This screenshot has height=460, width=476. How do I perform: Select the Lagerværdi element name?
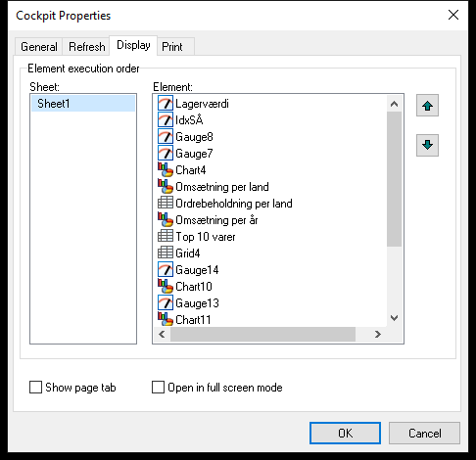[x=202, y=104]
